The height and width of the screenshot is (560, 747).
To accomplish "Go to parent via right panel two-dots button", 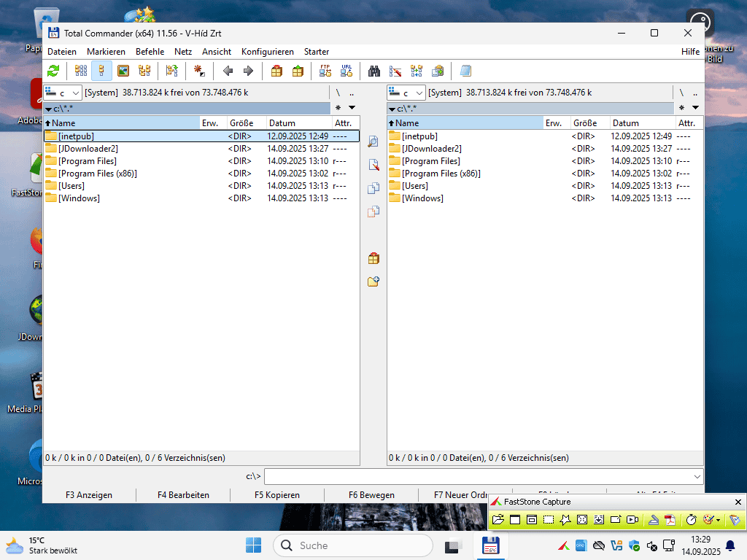I will pos(695,93).
